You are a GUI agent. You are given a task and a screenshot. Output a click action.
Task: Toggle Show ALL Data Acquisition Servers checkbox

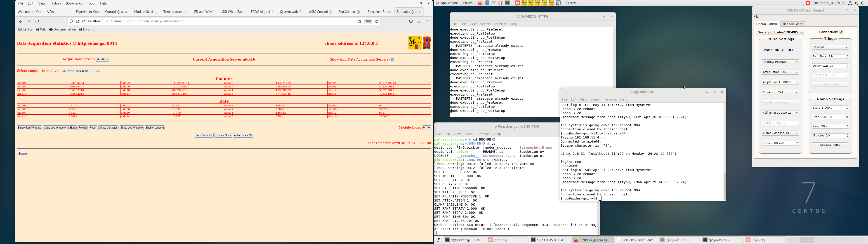coord(392,60)
